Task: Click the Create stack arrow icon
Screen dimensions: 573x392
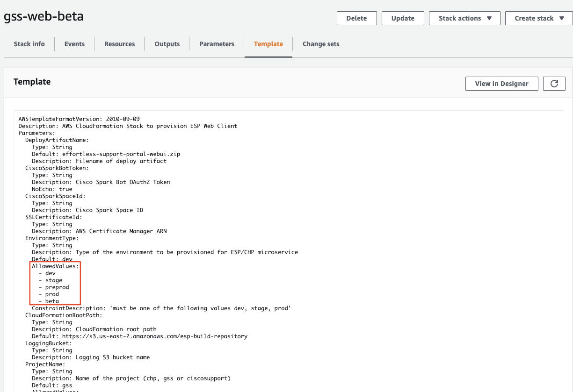Action: pyautogui.click(x=562, y=18)
